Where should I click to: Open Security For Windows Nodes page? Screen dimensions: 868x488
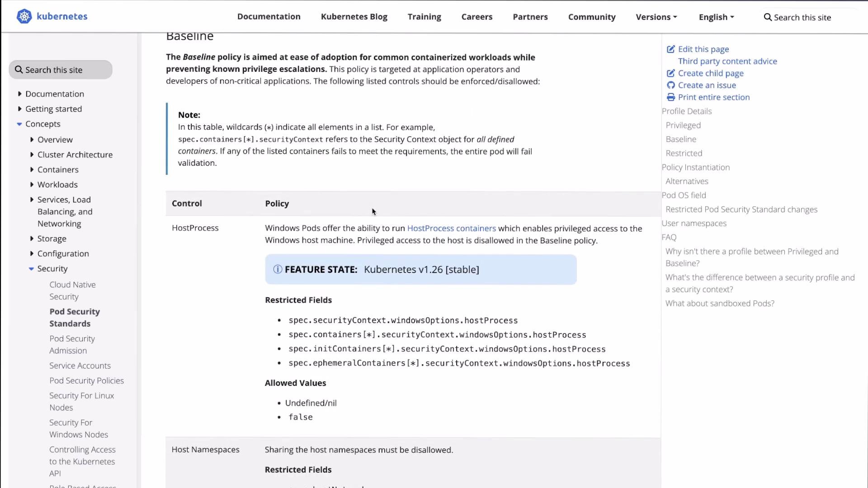coord(79,428)
